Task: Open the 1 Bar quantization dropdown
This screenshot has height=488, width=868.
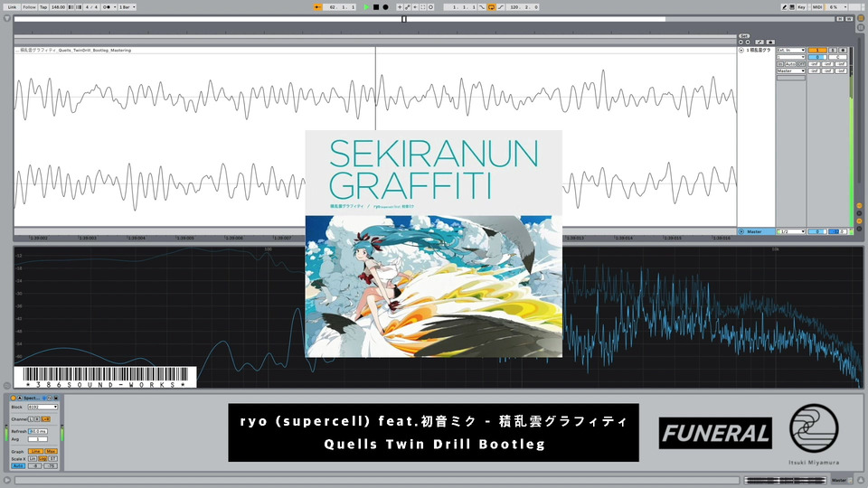Action: click(127, 7)
